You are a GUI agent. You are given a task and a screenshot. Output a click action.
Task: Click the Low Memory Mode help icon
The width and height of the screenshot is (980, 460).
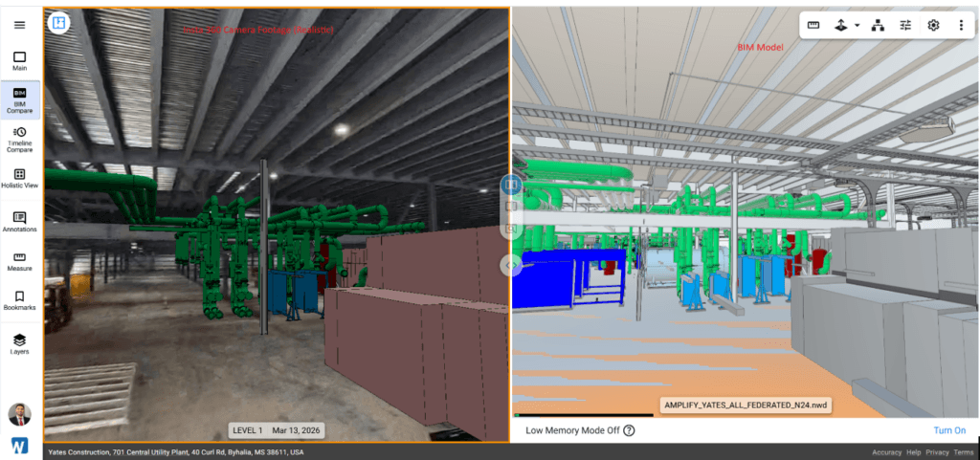tap(629, 430)
